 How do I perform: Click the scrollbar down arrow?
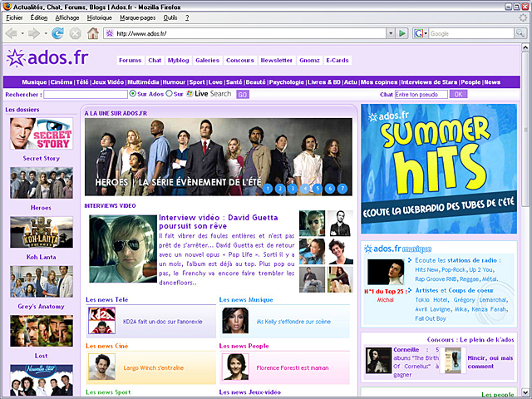click(525, 392)
